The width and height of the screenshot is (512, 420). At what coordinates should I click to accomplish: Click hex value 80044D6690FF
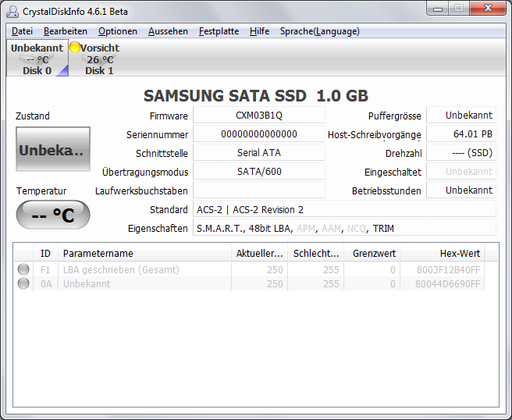(448, 284)
